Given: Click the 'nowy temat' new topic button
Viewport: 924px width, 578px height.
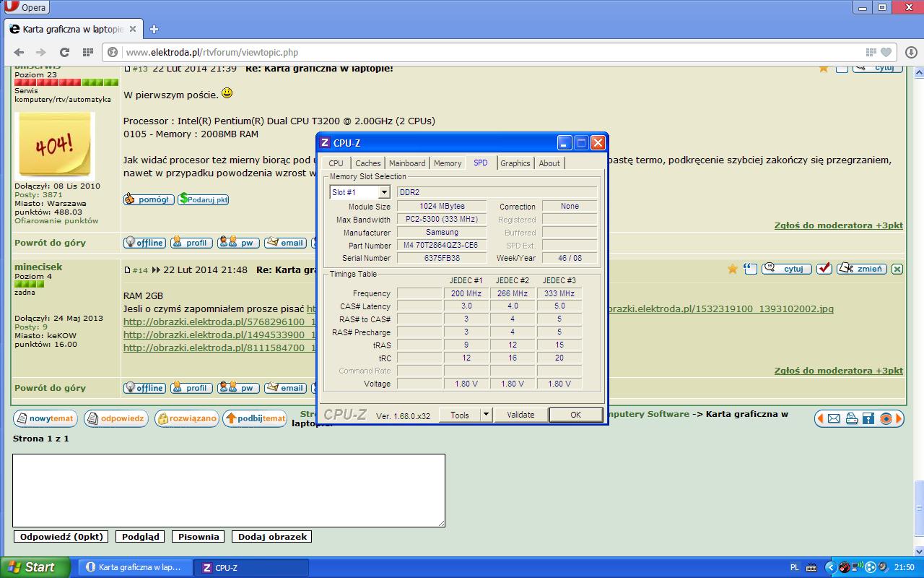Looking at the screenshot, I should click(x=45, y=418).
